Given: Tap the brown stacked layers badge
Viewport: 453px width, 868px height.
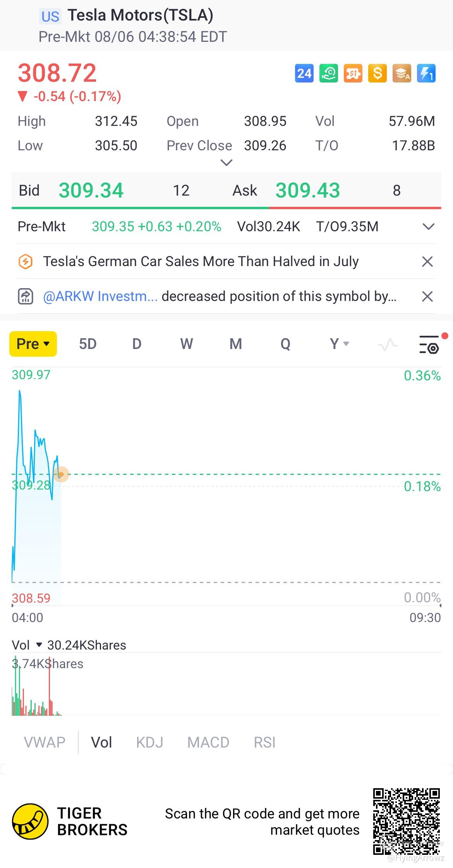Looking at the screenshot, I should pyautogui.click(x=402, y=73).
